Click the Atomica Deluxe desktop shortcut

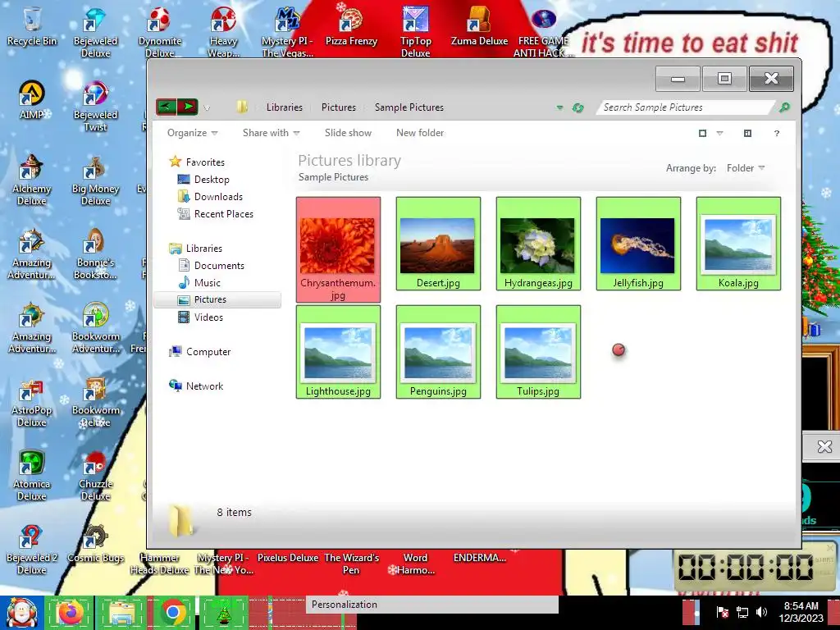pos(32,476)
